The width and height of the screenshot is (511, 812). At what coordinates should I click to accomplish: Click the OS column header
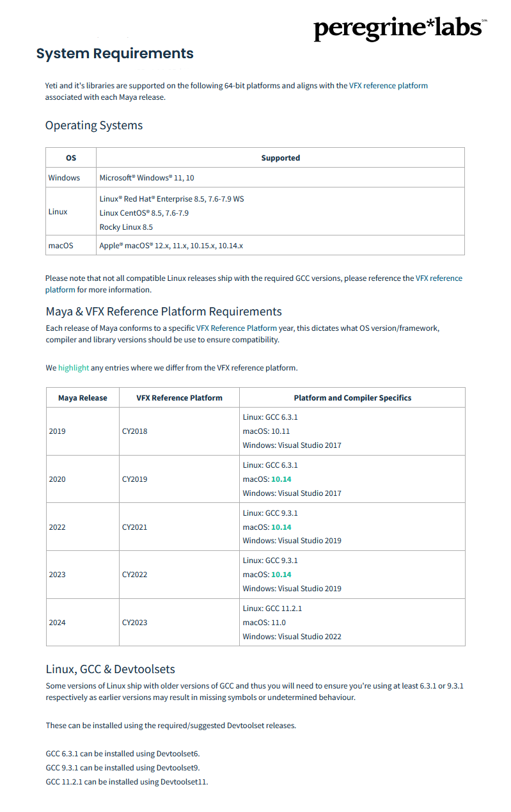pyautogui.click(x=71, y=158)
